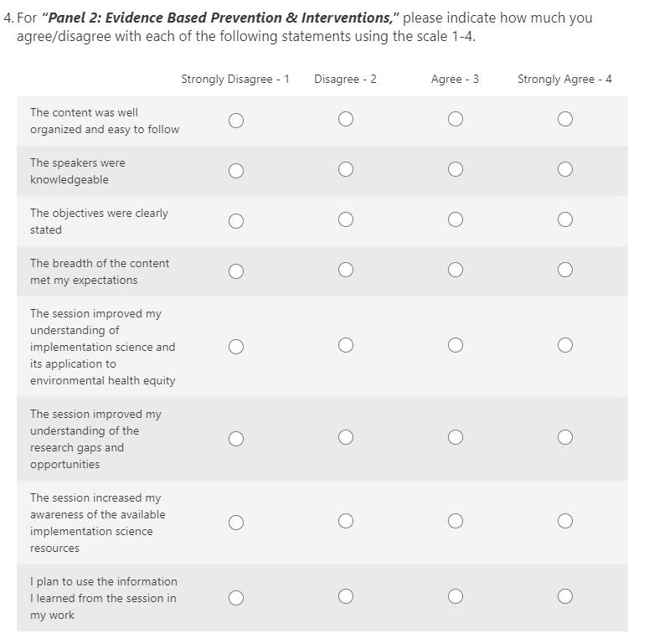The height and width of the screenshot is (644, 654).
Task: Pick Strongly Disagree for objectives clearly stated
Action: click(x=236, y=220)
